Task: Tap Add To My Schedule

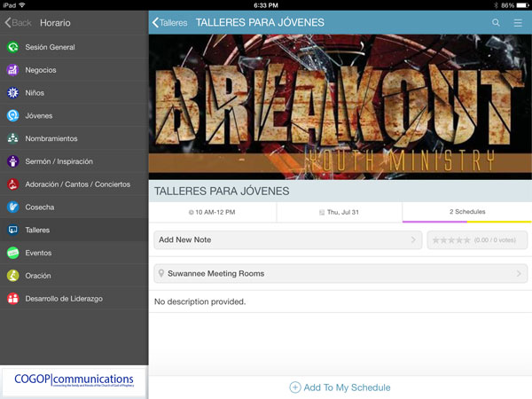Action: point(340,387)
